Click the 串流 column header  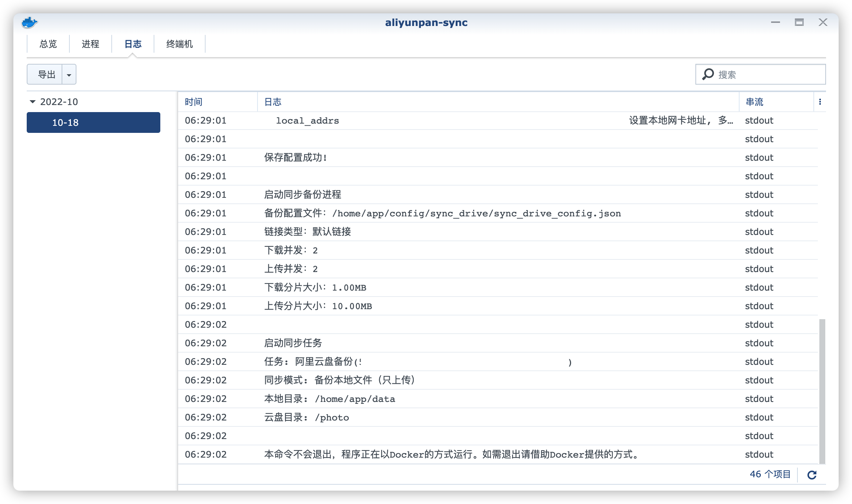tap(776, 102)
